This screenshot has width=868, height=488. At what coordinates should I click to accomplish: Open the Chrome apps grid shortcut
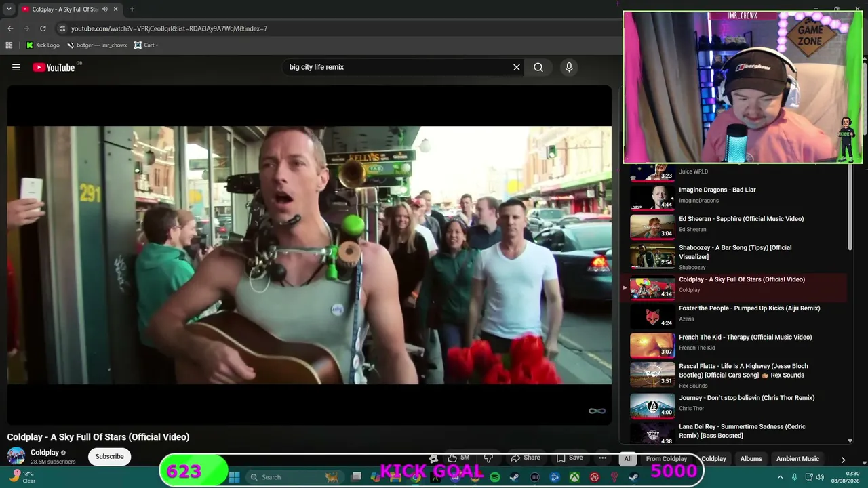(9, 45)
